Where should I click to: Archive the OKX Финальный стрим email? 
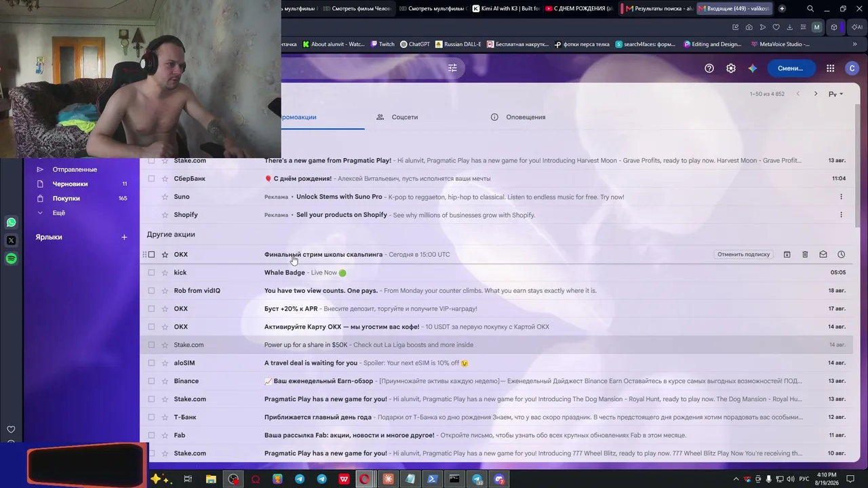click(x=787, y=254)
